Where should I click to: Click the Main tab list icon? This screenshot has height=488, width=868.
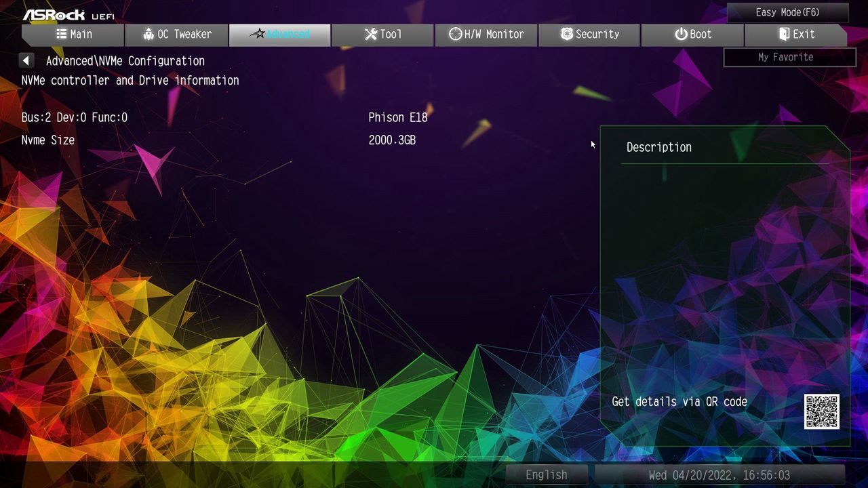tap(62, 34)
